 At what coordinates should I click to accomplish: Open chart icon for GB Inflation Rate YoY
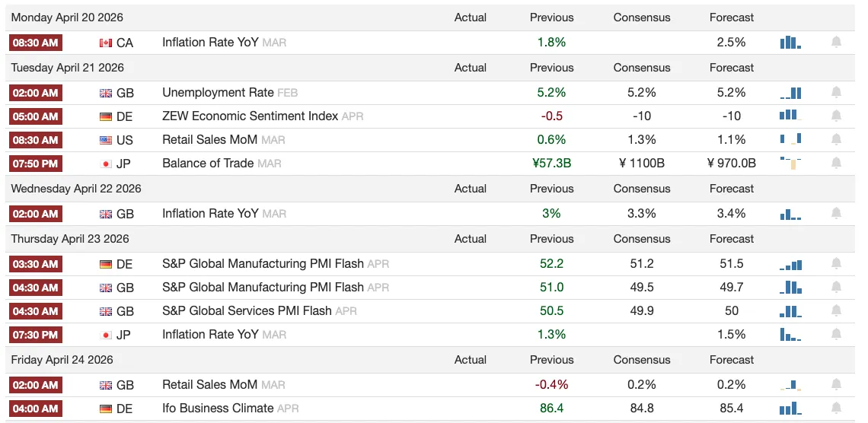tap(790, 214)
